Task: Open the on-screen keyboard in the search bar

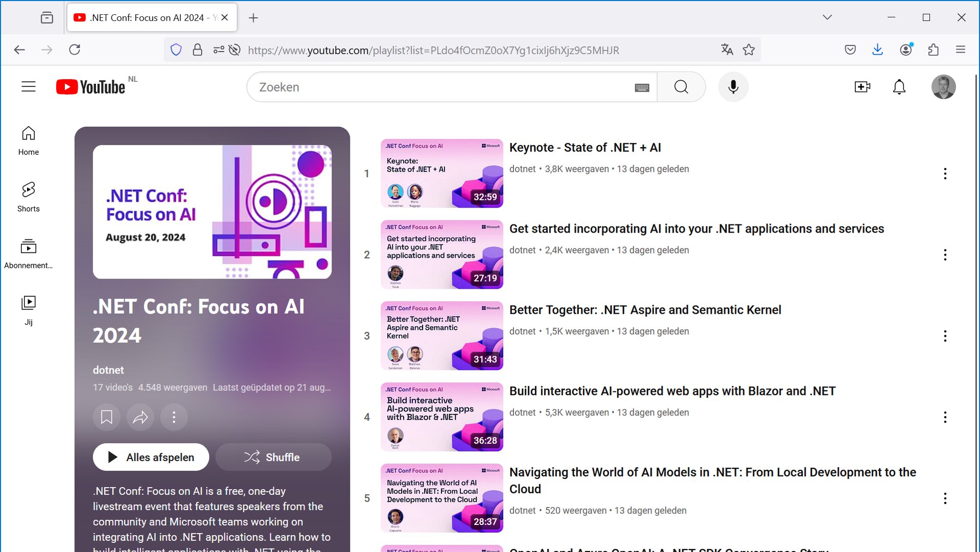Action: click(642, 87)
